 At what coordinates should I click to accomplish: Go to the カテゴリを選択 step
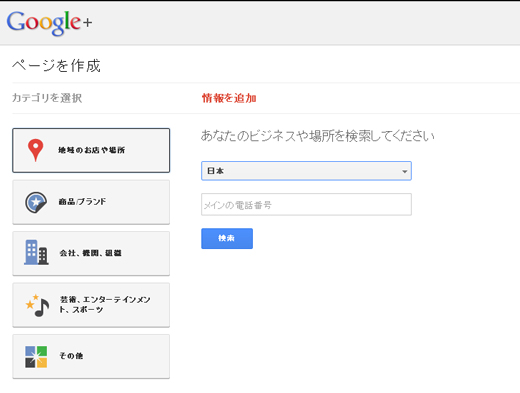[47, 98]
